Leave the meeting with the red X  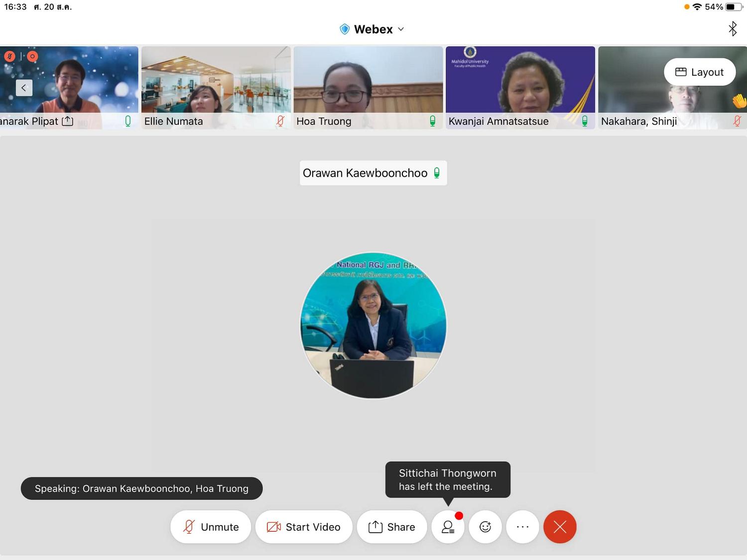tap(560, 527)
